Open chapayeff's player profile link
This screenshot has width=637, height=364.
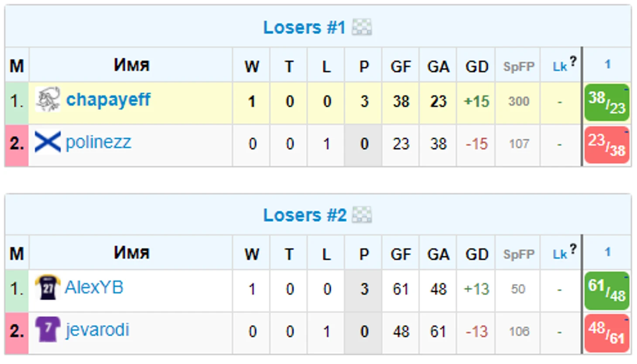[108, 100]
